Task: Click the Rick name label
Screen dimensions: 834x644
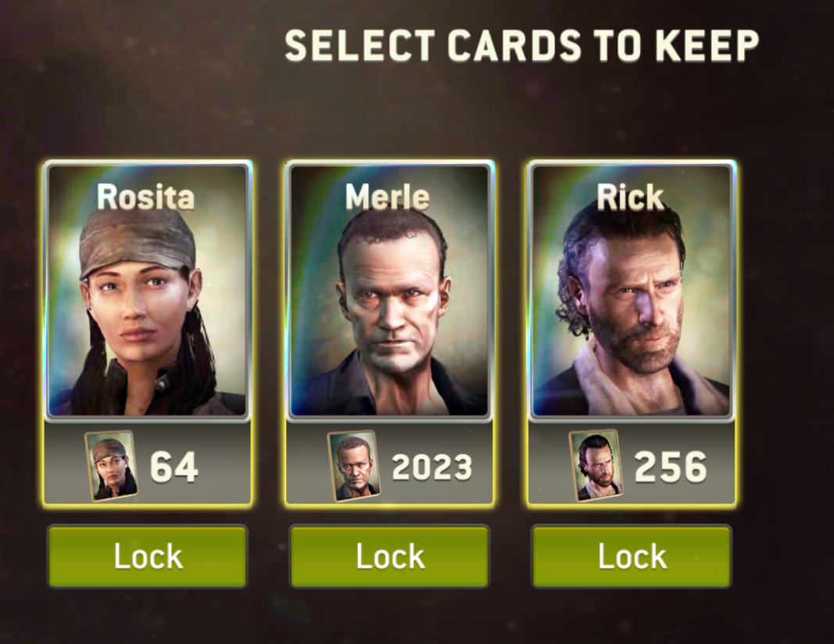Action: coord(630,197)
